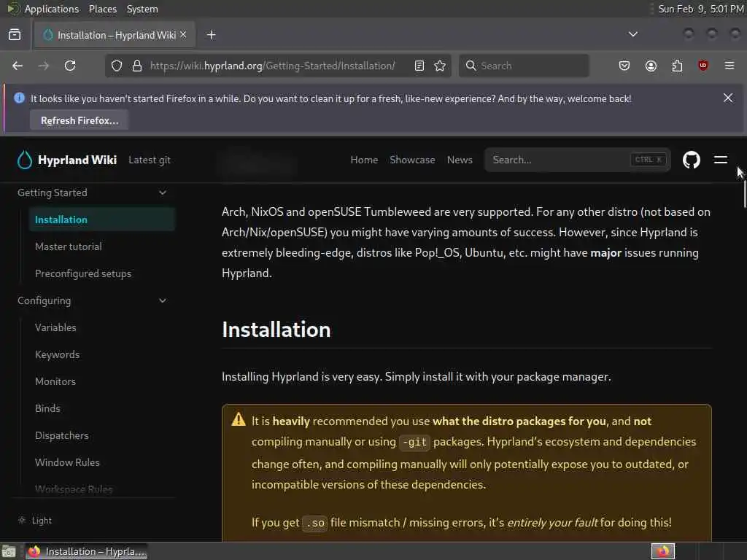The image size is (747, 560).
Task: Collapse the Getting Started section chevron
Action: [163, 192]
